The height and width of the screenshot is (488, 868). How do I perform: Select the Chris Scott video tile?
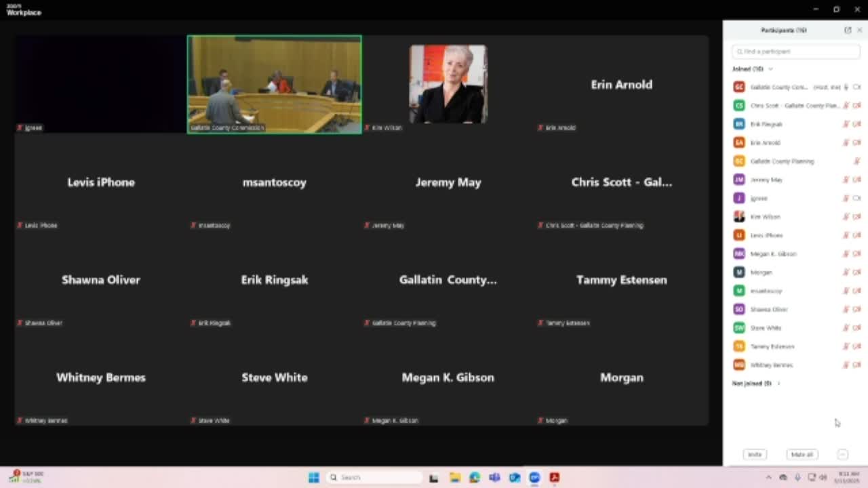622,182
